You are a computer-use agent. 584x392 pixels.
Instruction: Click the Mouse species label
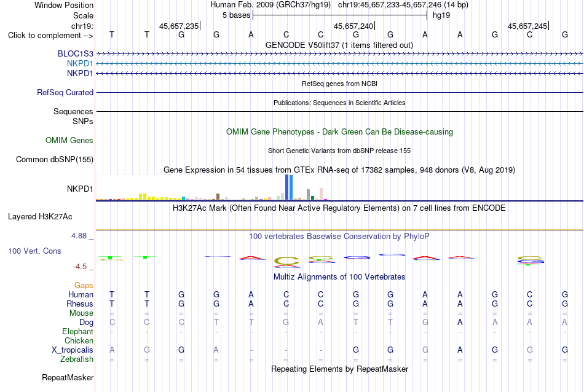(81, 313)
